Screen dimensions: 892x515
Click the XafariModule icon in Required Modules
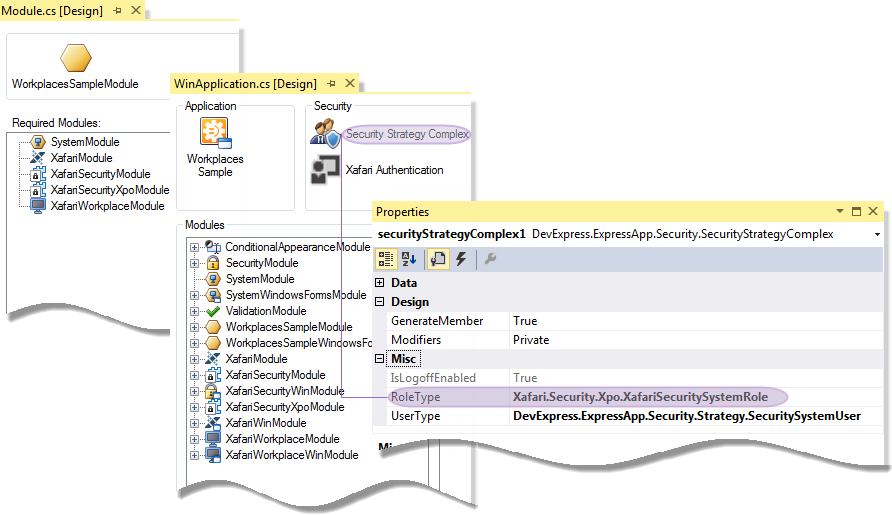click(x=38, y=158)
